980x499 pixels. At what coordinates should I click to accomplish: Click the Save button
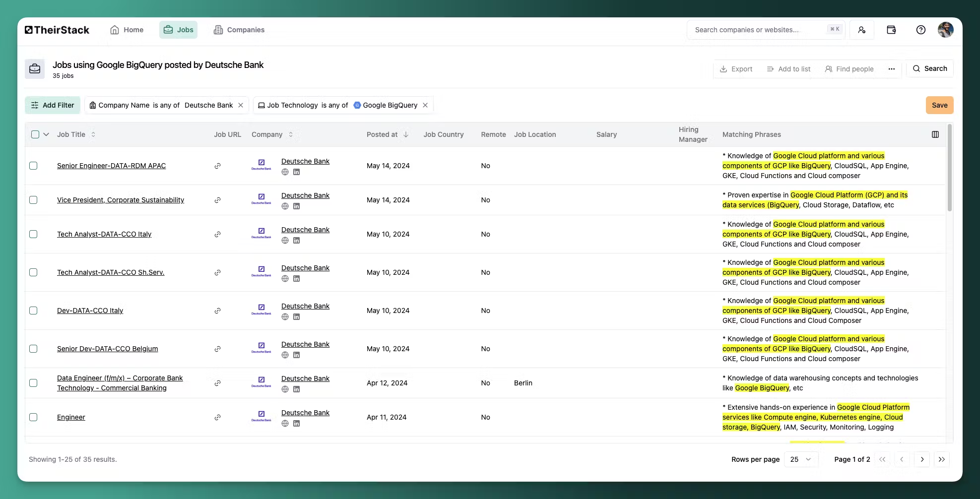(x=939, y=105)
